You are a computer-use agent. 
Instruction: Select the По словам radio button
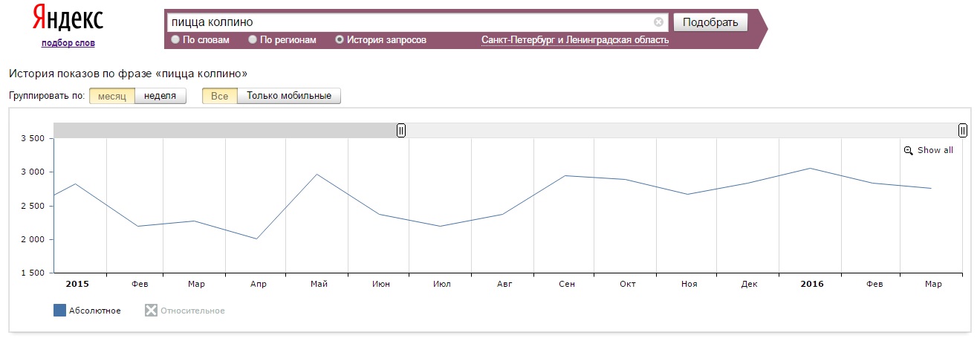click(175, 40)
